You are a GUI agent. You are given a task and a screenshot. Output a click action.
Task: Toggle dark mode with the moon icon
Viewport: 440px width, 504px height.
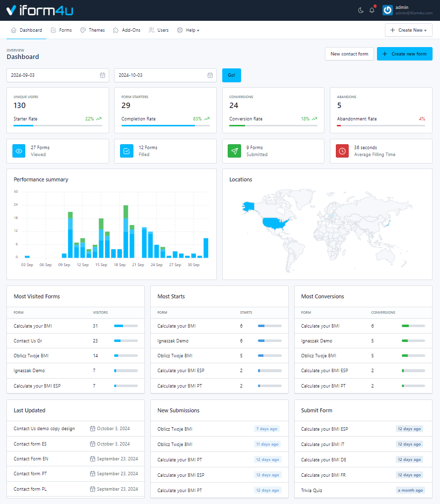[361, 9]
